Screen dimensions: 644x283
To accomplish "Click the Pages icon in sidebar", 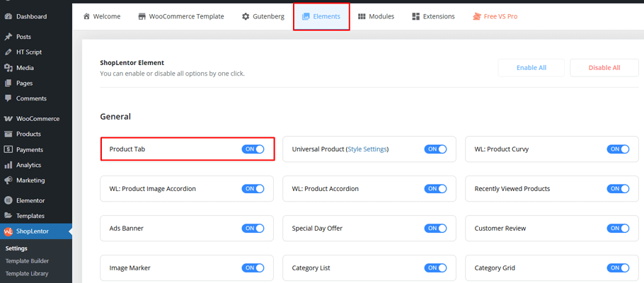I will (8, 83).
